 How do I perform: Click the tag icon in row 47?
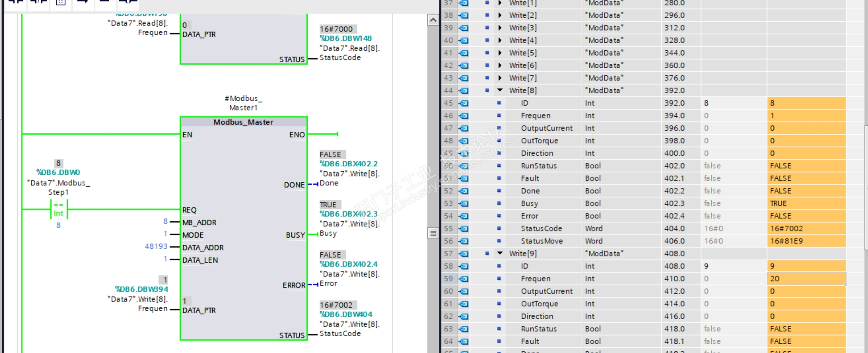pos(463,128)
